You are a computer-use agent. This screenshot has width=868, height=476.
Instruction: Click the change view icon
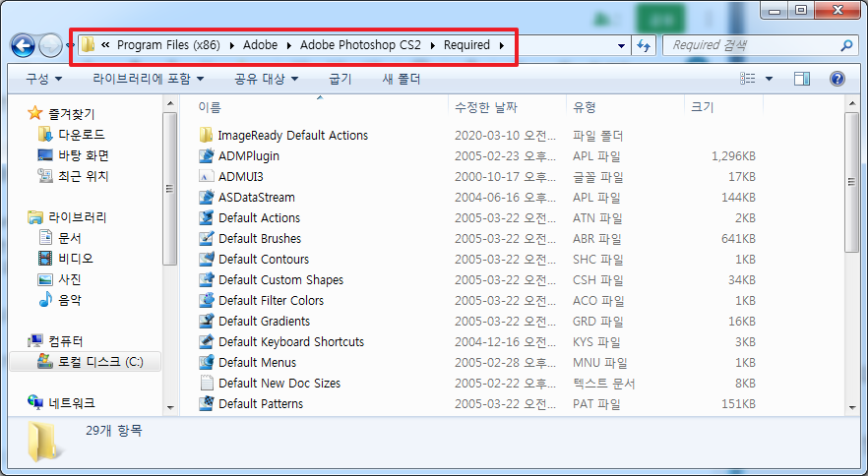(748, 79)
